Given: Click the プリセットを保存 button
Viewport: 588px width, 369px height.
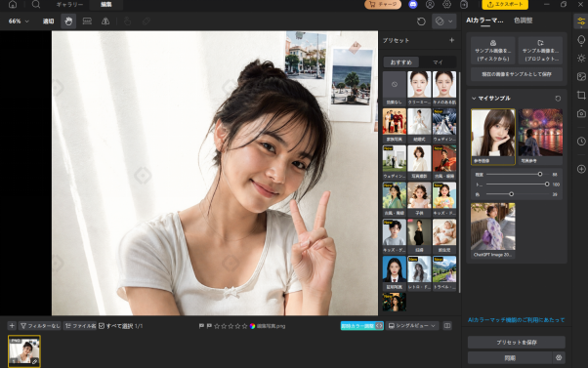Looking at the screenshot, I should coord(517,343).
